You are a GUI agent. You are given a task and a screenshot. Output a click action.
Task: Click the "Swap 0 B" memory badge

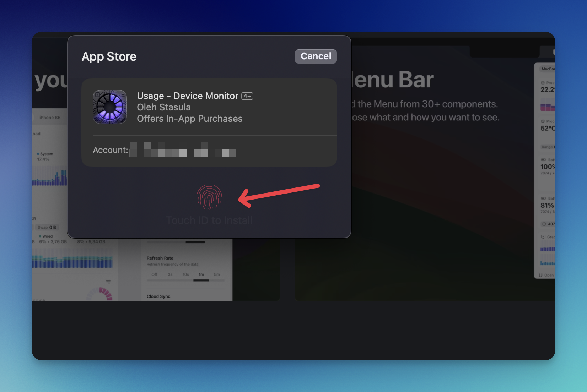tap(47, 227)
